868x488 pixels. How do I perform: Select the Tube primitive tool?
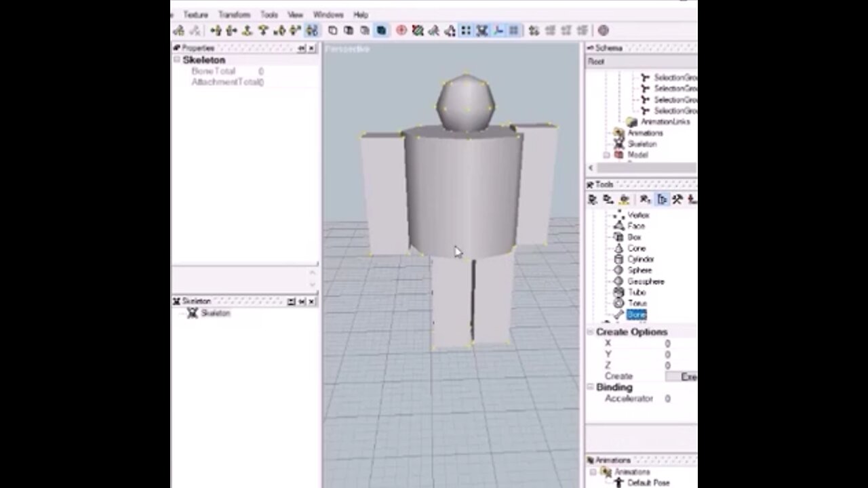[x=629, y=292]
